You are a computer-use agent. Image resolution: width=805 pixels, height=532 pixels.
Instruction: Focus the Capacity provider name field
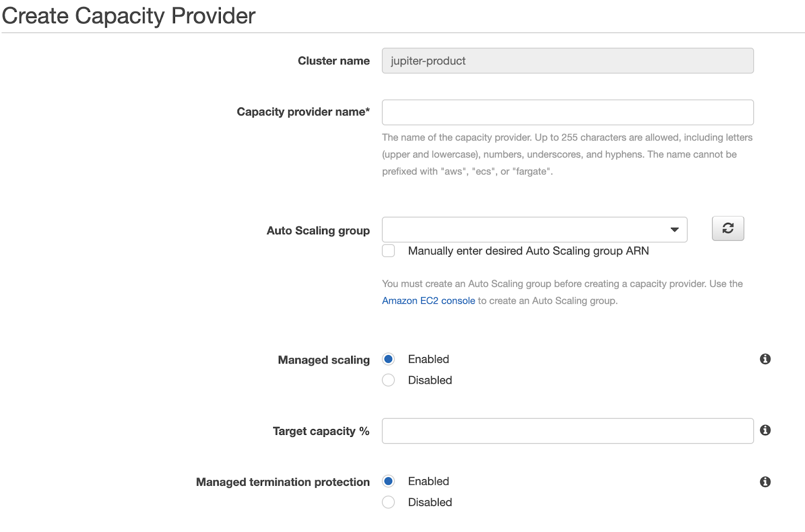[x=568, y=112]
